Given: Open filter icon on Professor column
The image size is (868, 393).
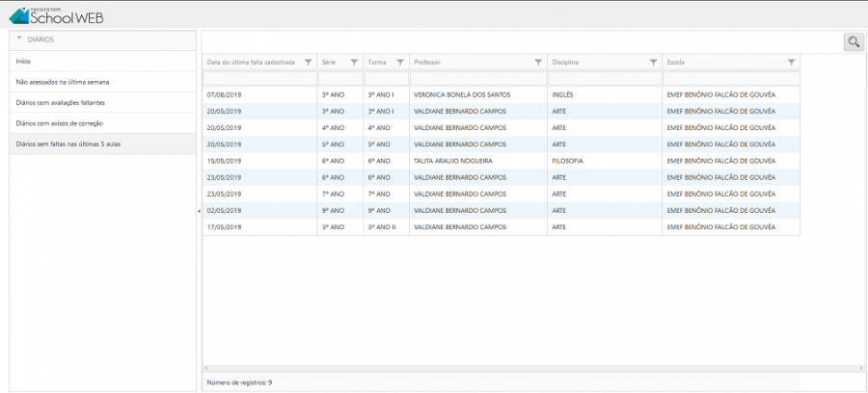Looking at the screenshot, I should pos(538,62).
